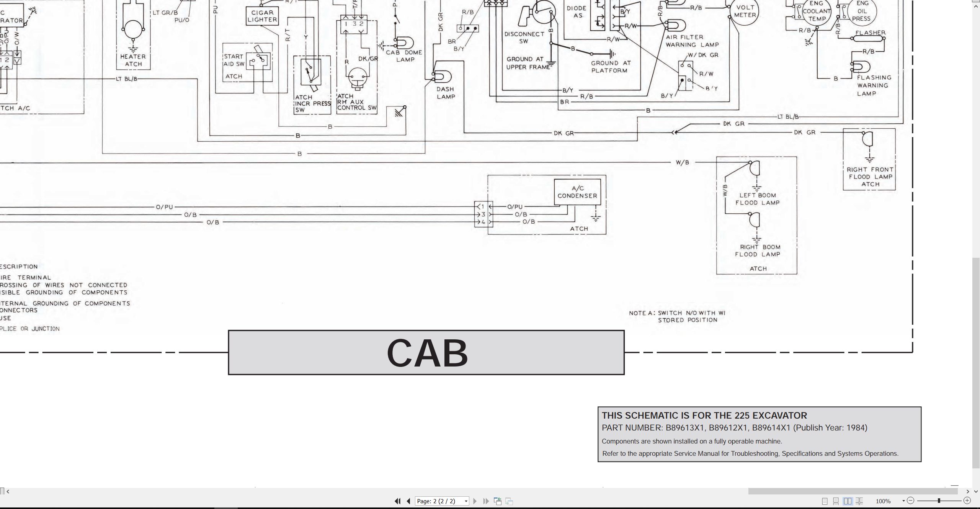
Task: Go to the first page
Action: point(398,501)
